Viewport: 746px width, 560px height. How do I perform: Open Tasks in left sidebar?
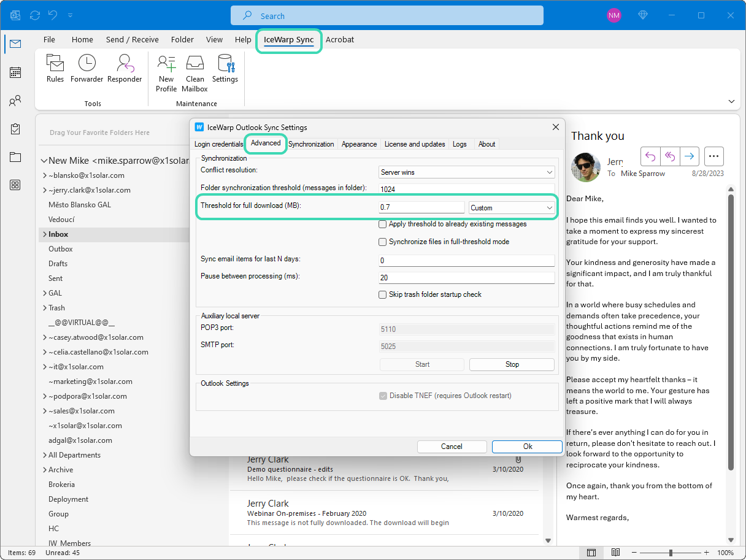point(15,129)
